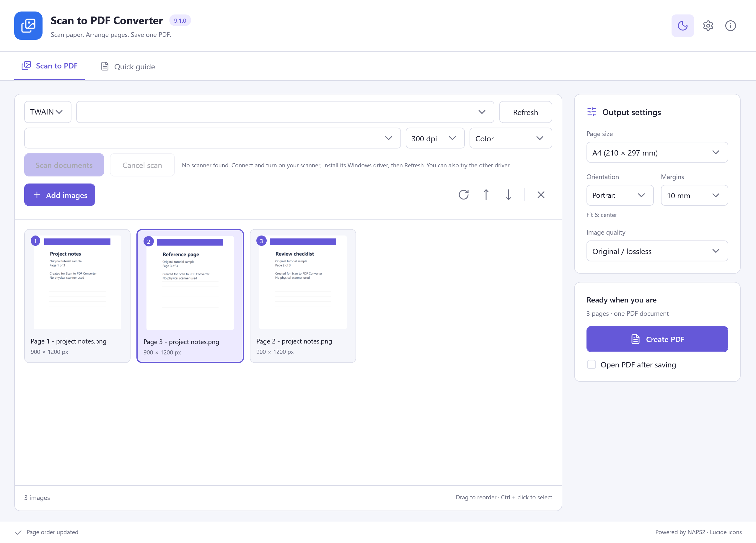Viewport: 756px width, 543px height.
Task: Enable Open PDF after saving checkbox
Action: click(591, 364)
